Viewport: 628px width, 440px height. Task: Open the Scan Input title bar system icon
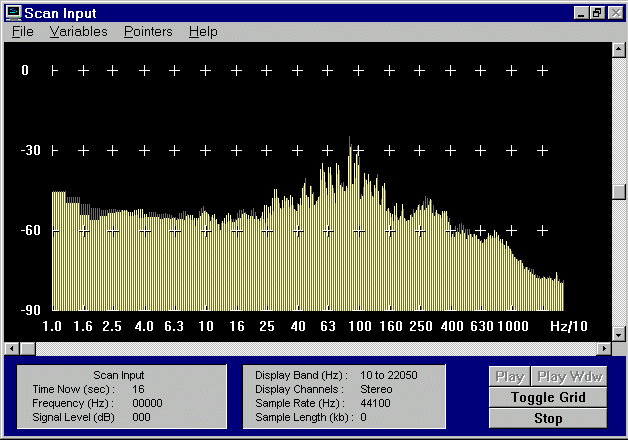tap(13, 12)
